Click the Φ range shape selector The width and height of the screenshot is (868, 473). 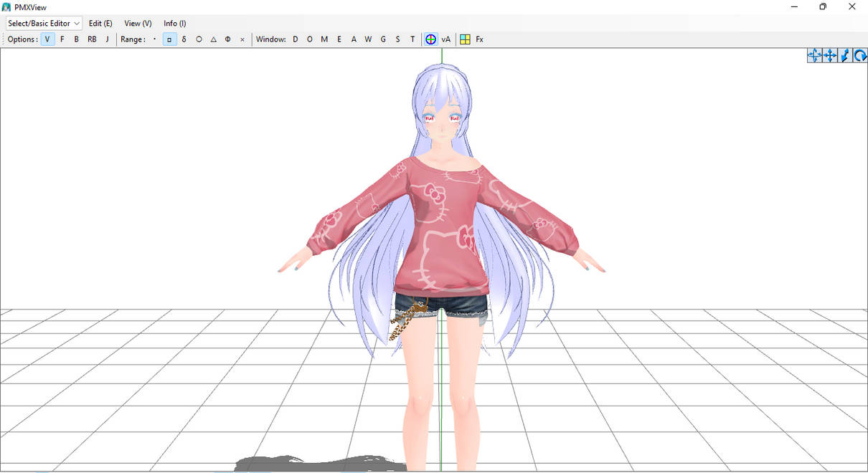coord(227,39)
